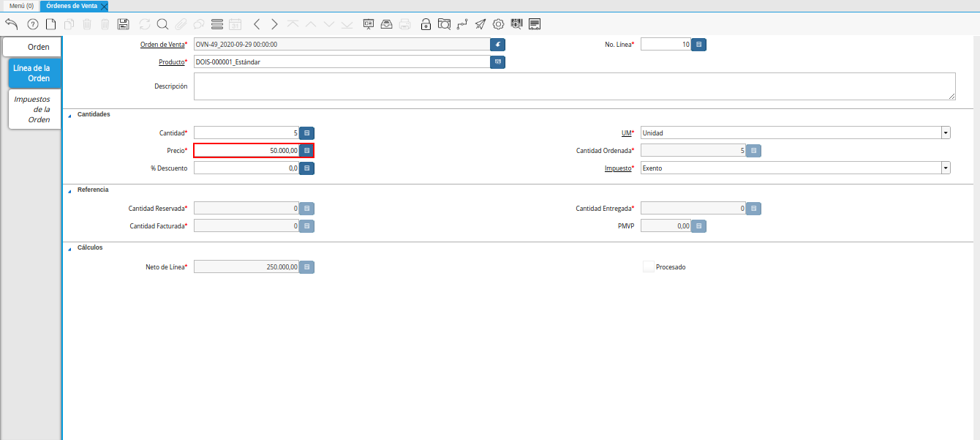Click the Ignore Changes undo arrow icon
Viewport: 980px width, 440px height.
click(x=12, y=24)
